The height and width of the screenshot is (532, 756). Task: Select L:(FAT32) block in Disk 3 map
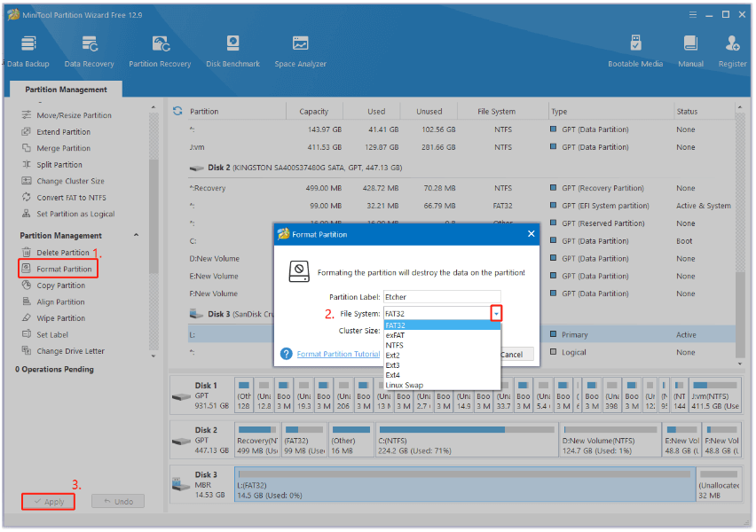(x=465, y=484)
